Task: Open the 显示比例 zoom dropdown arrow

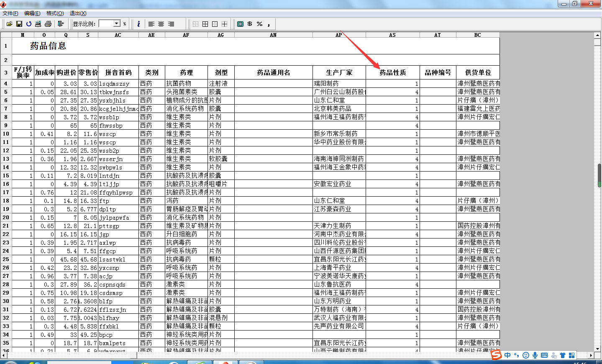Action: pos(117,24)
